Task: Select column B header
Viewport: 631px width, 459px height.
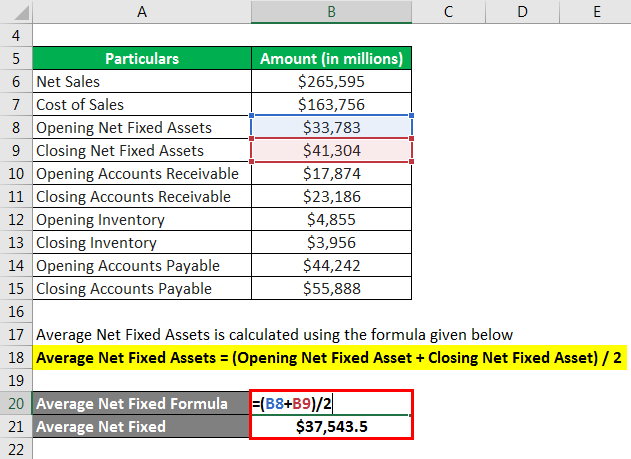Action: (331, 12)
